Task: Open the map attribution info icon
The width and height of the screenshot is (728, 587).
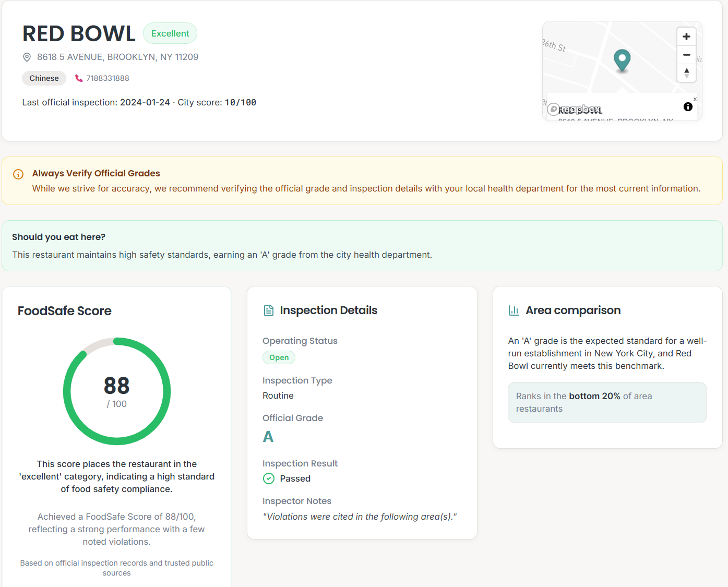Action: [x=688, y=106]
